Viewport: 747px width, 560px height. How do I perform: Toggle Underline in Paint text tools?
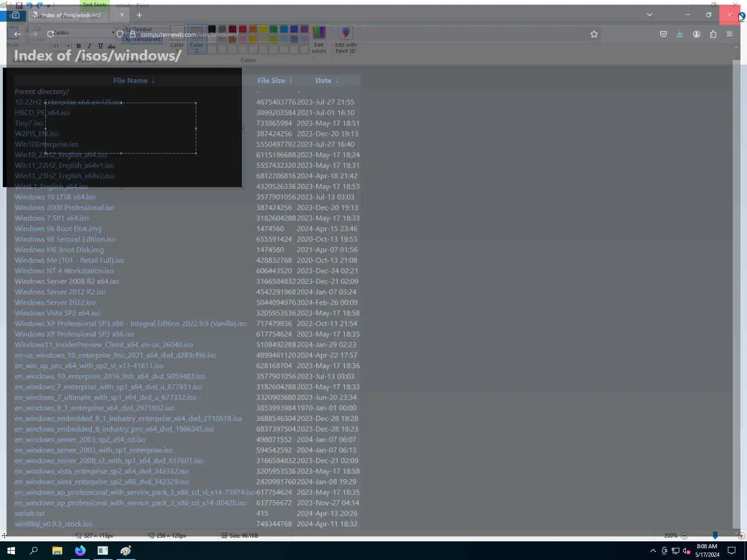[x=100, y=46]
